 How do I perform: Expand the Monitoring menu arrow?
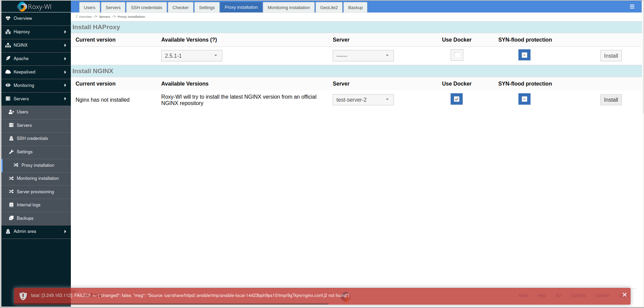65,85
